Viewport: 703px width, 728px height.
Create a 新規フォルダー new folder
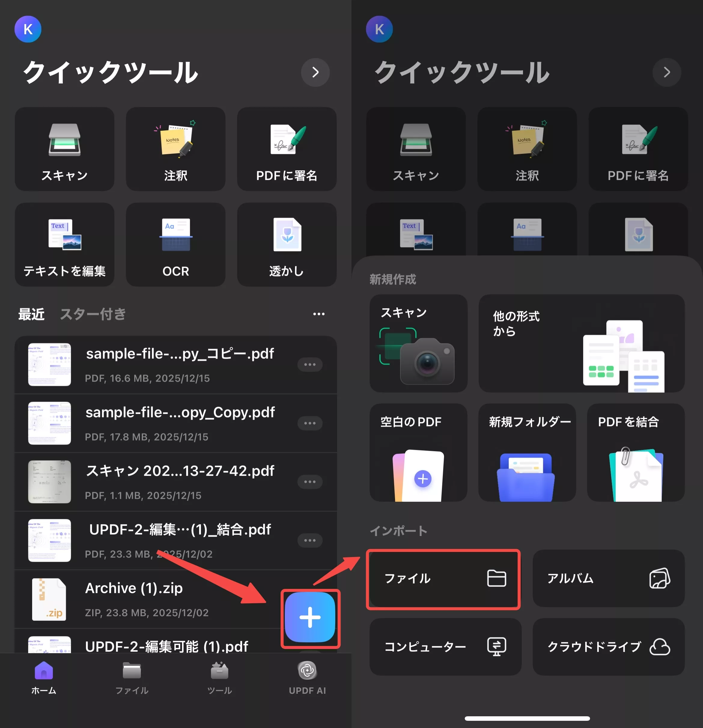point(527,453)
